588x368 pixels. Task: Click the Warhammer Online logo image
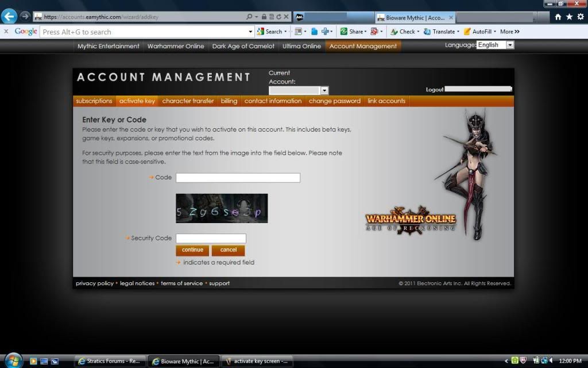tap(411, 220)
